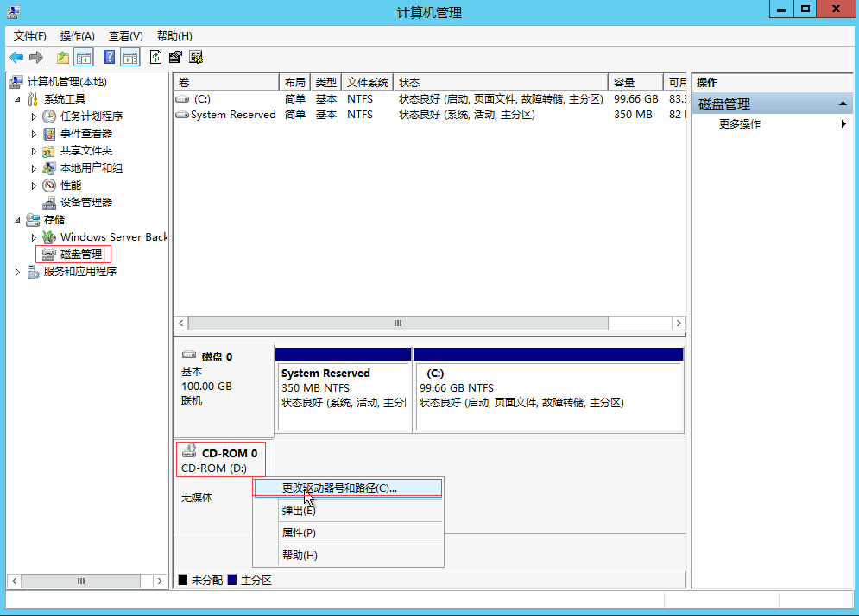Click the CD-ROM 0 drive icon

pos(189,452)
